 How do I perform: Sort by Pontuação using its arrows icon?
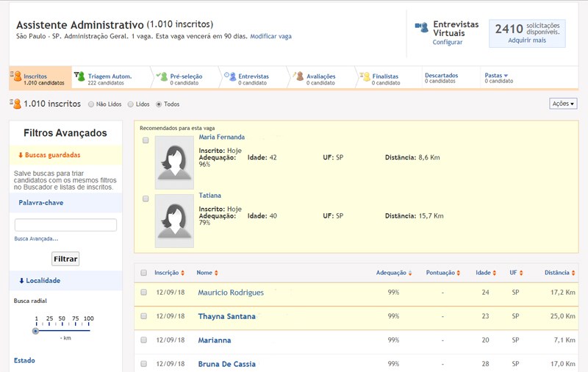pos(458,273)
